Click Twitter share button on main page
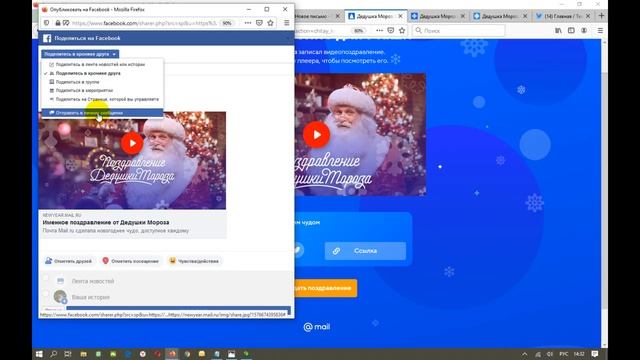The width and height of the screenshot is (640, 360). coord(298,250)
